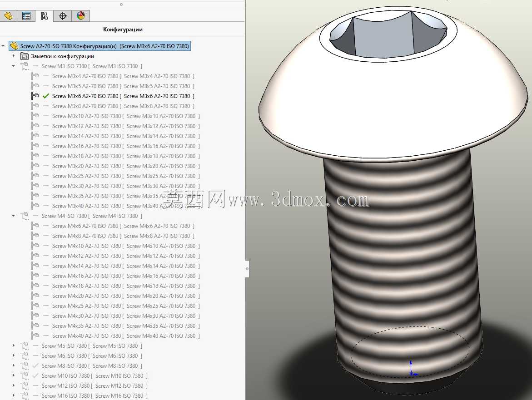The image size is (532, 400).
Task: Click the Screw M6 ISO 7380 configuration icon
Action: 25,356
